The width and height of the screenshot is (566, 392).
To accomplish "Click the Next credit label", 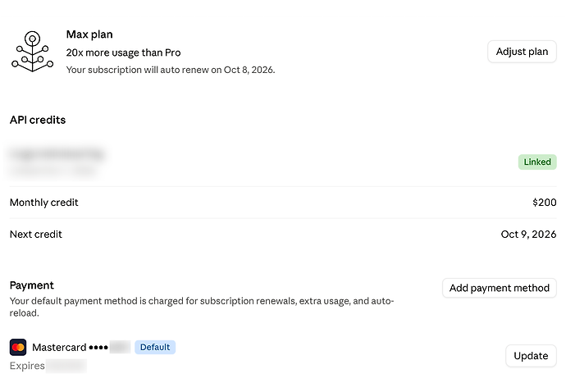I will point(36,235).
